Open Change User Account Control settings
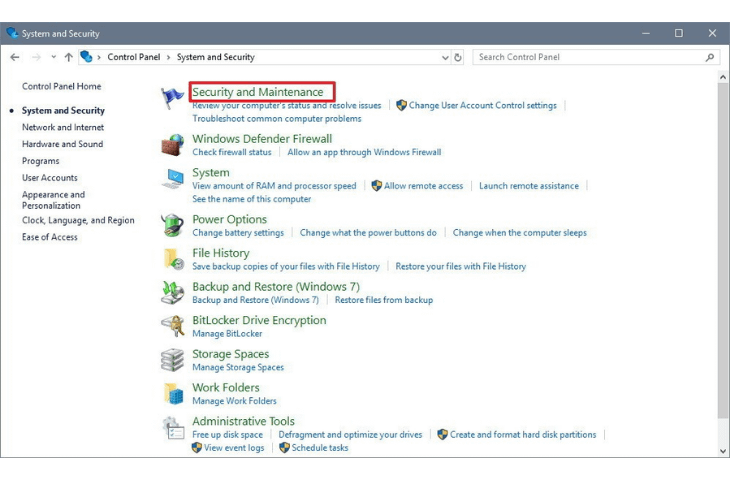 point(482,105)
